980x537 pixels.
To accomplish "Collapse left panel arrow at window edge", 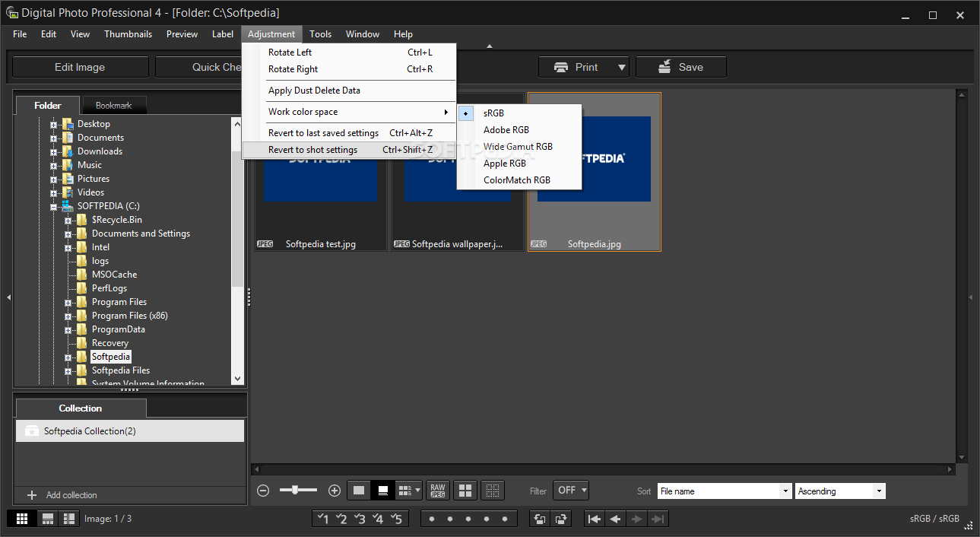I will click(8, 297).
